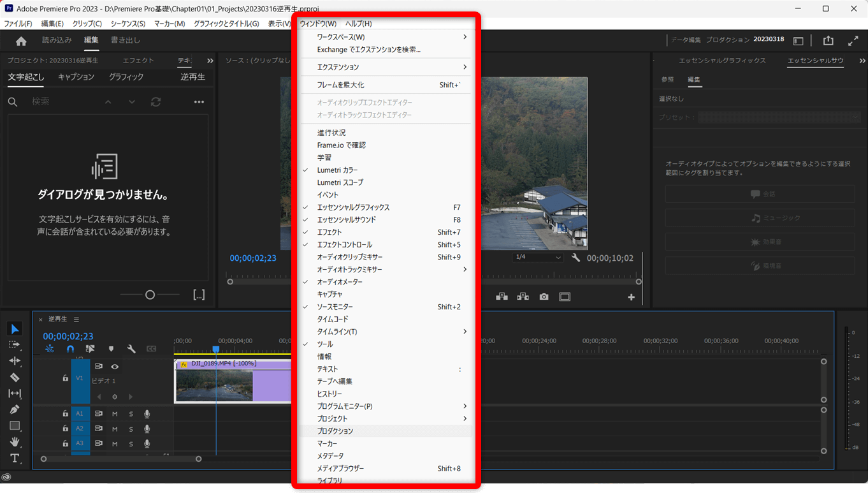Choose ヒストリー in Window menu
Screen dimensions: 868x493
pos(385,394)
